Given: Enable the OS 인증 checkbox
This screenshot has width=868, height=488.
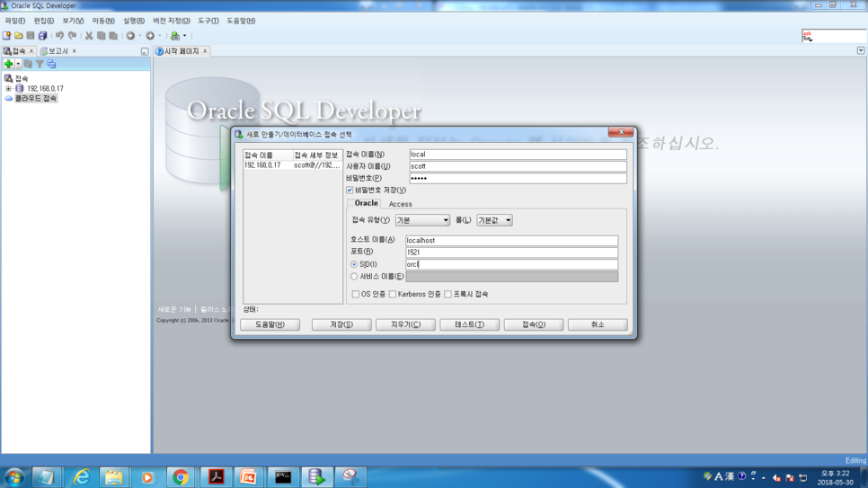Looking at the screenshot, I should click(356, 294).
